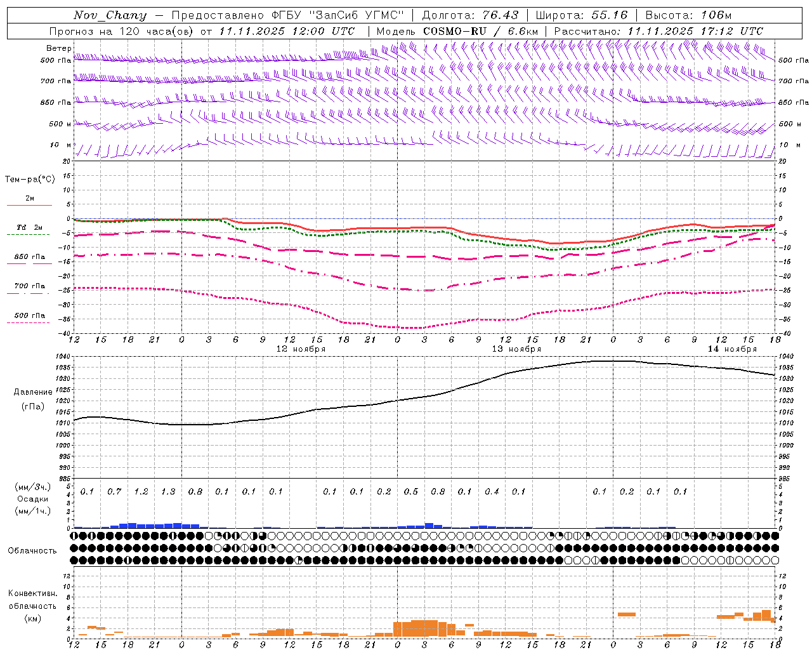
Task: Click the '(мм/1ч.)' hourly unit label
Action: [33, 511]
